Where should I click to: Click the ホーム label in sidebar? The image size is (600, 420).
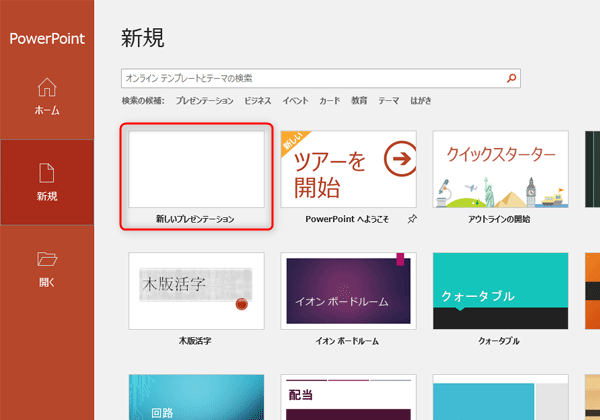tap(47, 111)
